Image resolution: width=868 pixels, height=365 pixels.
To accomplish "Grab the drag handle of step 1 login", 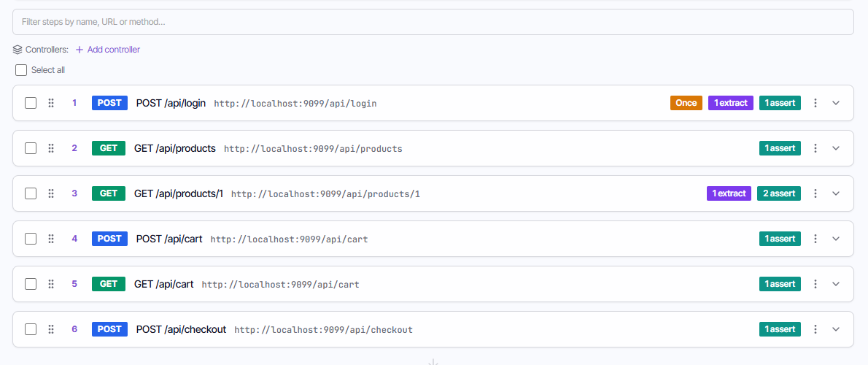I will pos(51,103).
